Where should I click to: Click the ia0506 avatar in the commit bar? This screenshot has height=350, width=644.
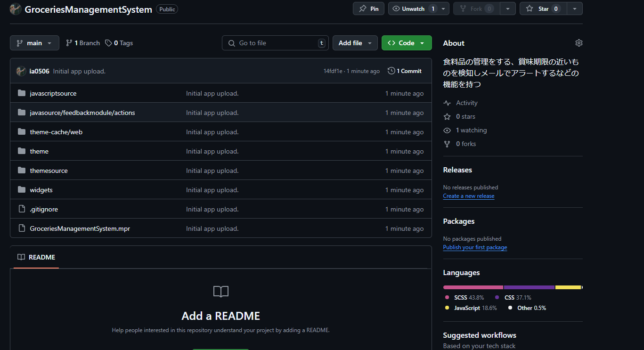tap(21, 71)
